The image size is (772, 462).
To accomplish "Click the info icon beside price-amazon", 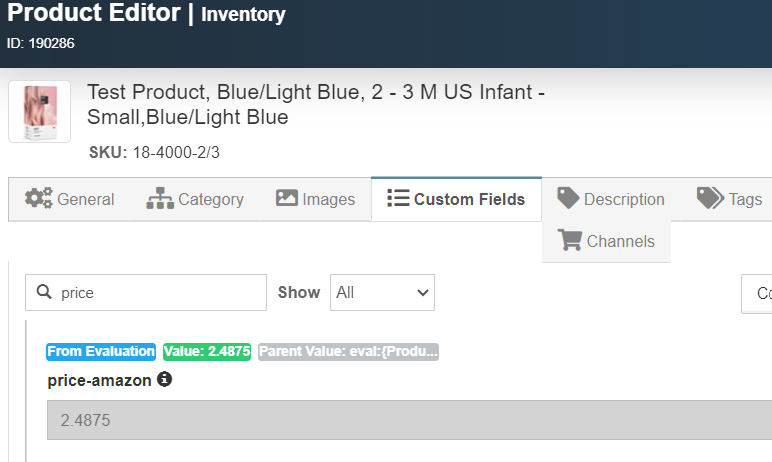I will click(165, 380).
